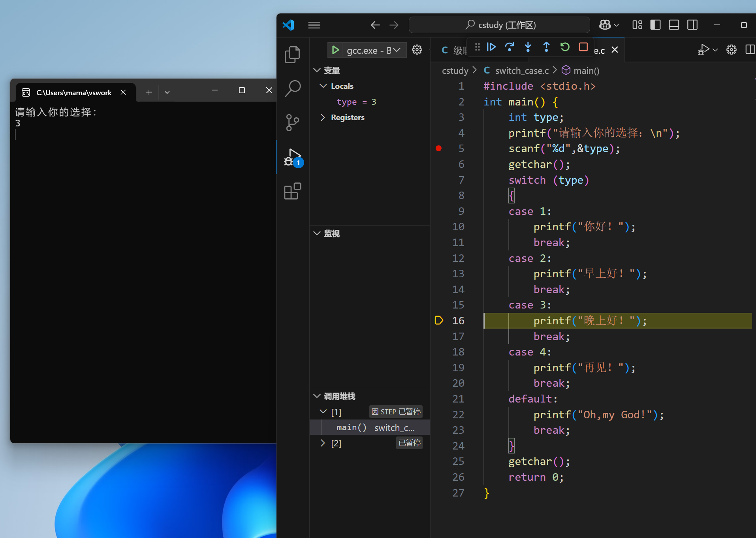Select the main() stack frame
This screenshot has width=756, height=538.
[370, 427]
